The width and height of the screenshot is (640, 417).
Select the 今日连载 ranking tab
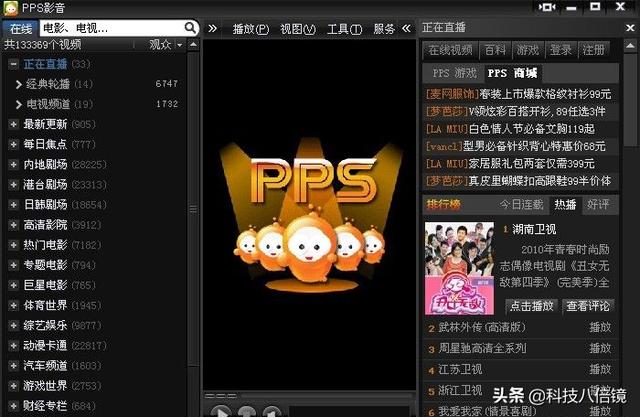point(522,204)
